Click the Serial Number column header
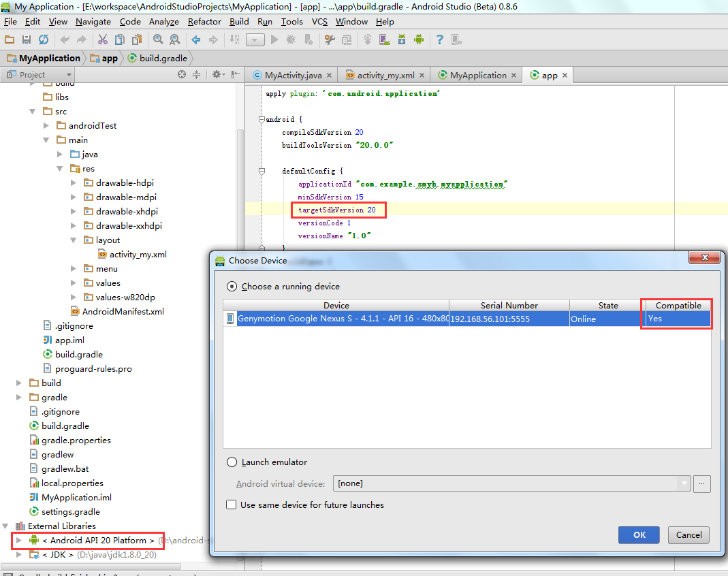 pos(509,306)
